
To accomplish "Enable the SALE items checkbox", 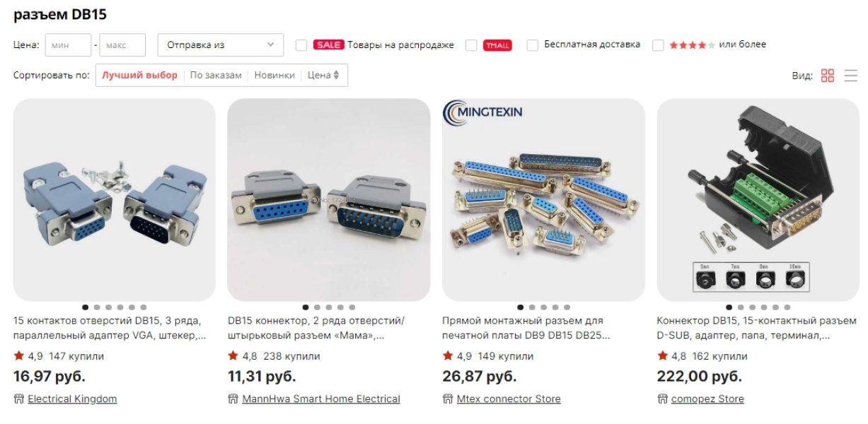I will (301, 45).
